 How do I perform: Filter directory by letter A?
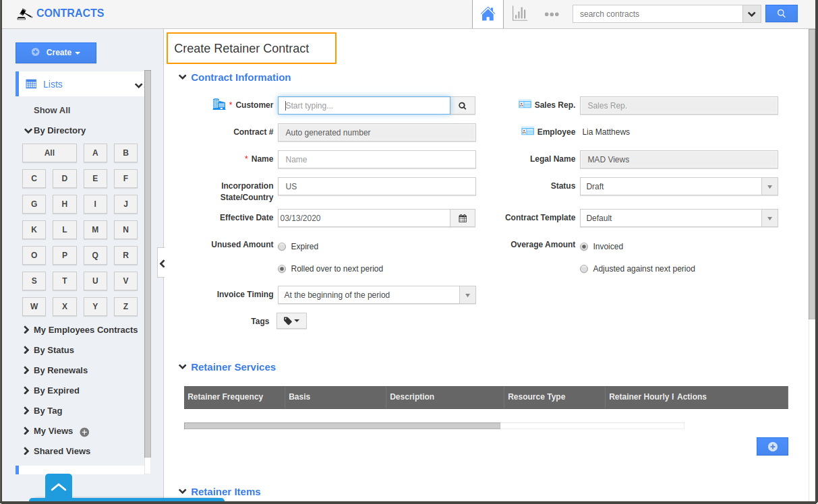click(x=95, y=153)
